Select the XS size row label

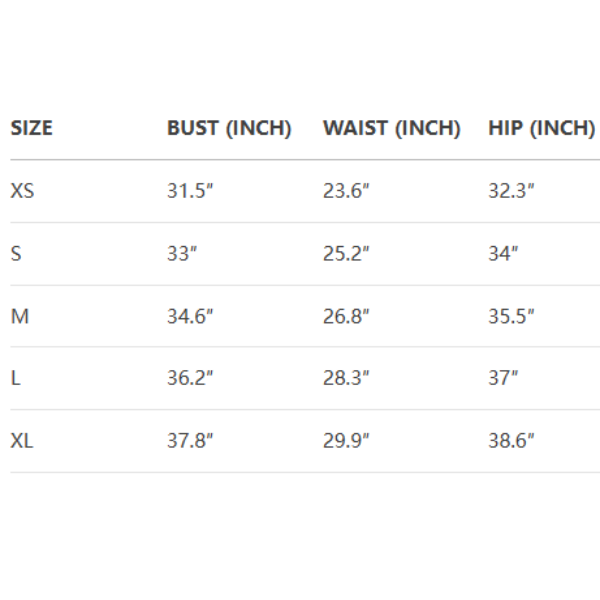pos(22,191)
